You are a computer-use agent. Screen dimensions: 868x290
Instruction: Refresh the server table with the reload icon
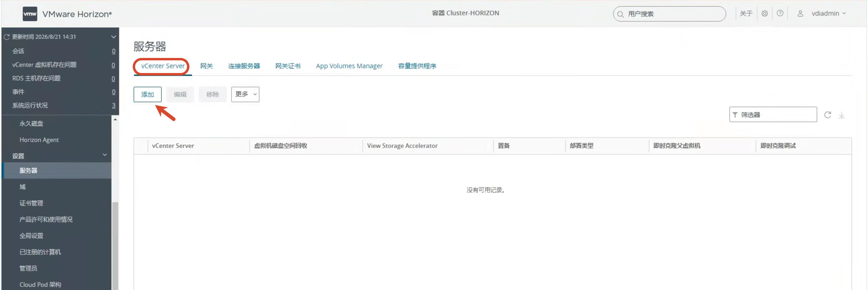tap(827, 115)
